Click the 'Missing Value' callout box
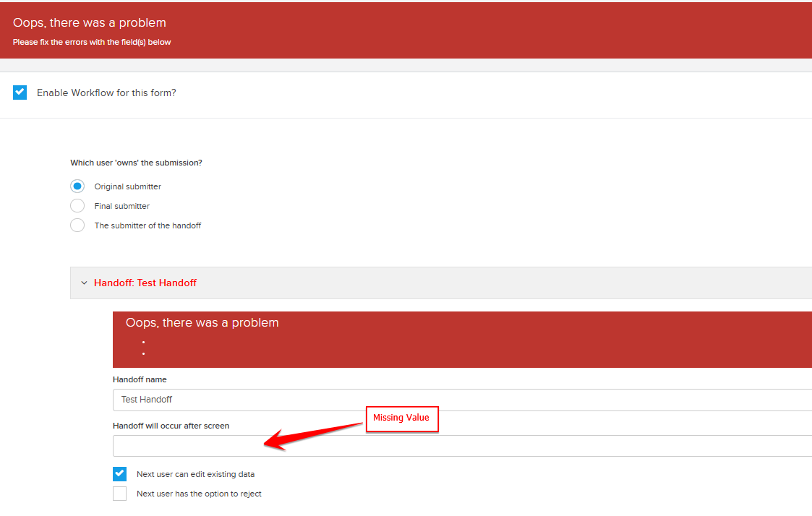Screen dimensions: 812x516 402,418
